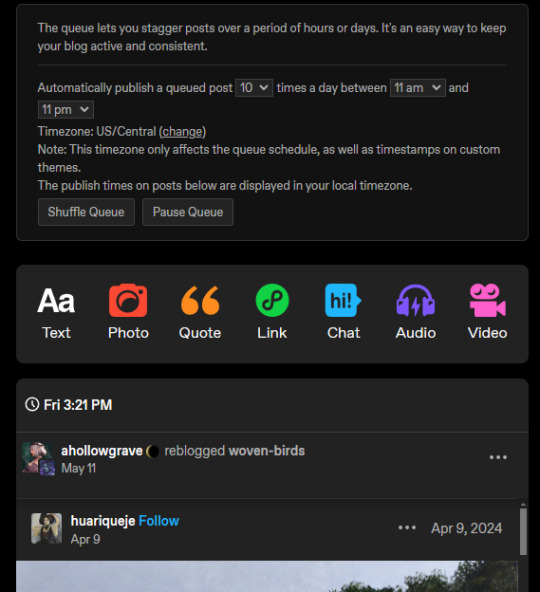Create a new Text post

(56, 313)
